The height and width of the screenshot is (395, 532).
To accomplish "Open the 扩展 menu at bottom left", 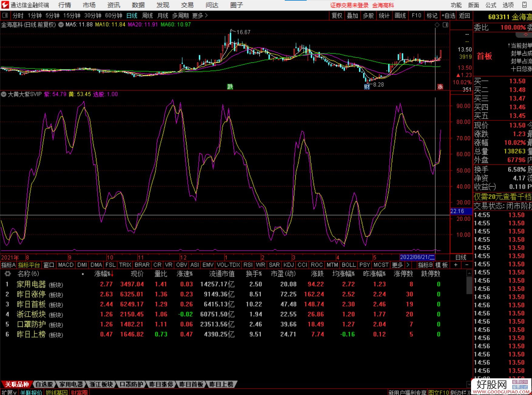I will pos(9,392).
